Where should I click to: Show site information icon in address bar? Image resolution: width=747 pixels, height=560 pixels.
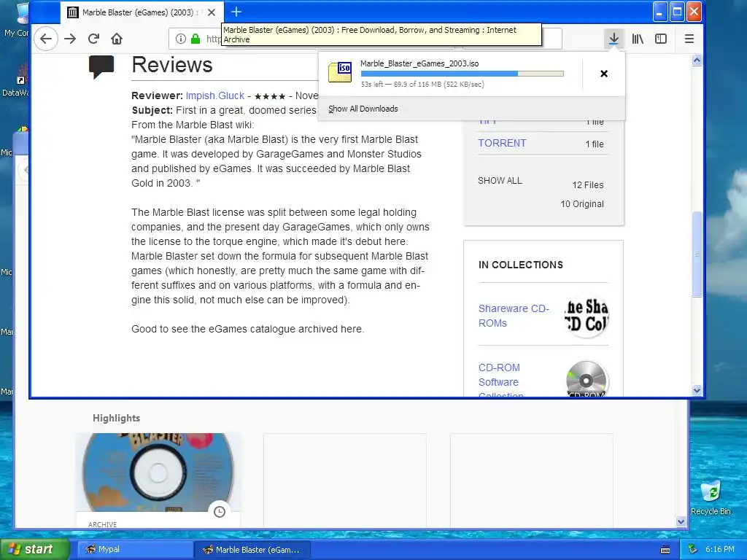181,39
